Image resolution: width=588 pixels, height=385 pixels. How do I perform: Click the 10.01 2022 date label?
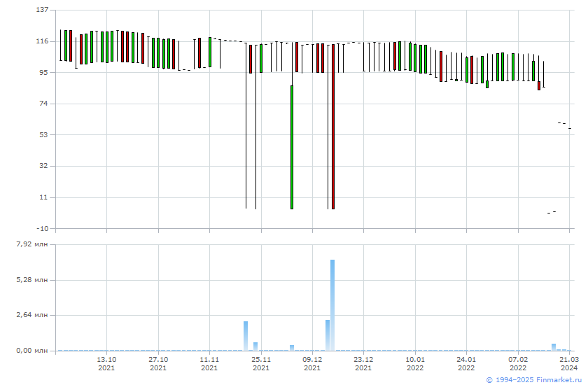415,363
